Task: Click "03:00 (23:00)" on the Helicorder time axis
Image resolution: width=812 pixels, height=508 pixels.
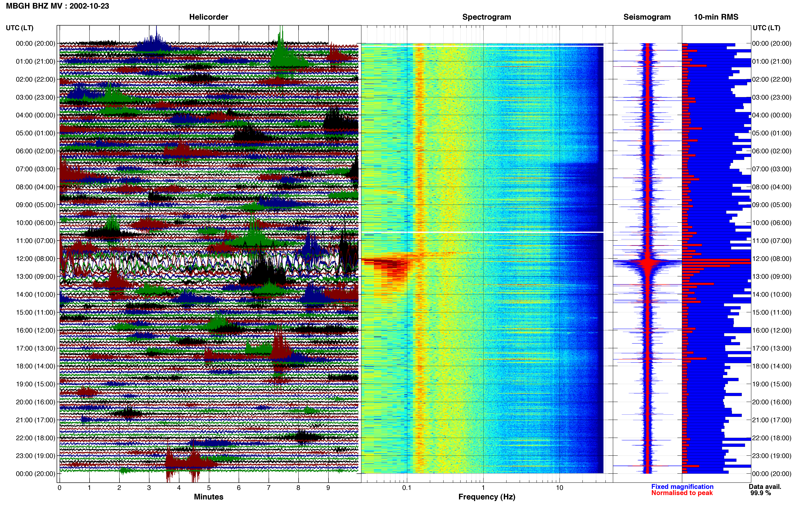Action: point(36,97)
